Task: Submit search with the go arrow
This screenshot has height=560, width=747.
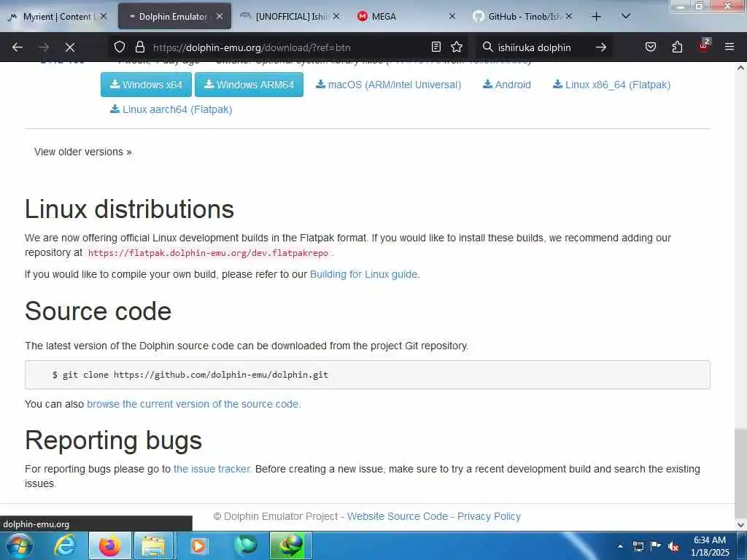Action: (x=601, y=47)
